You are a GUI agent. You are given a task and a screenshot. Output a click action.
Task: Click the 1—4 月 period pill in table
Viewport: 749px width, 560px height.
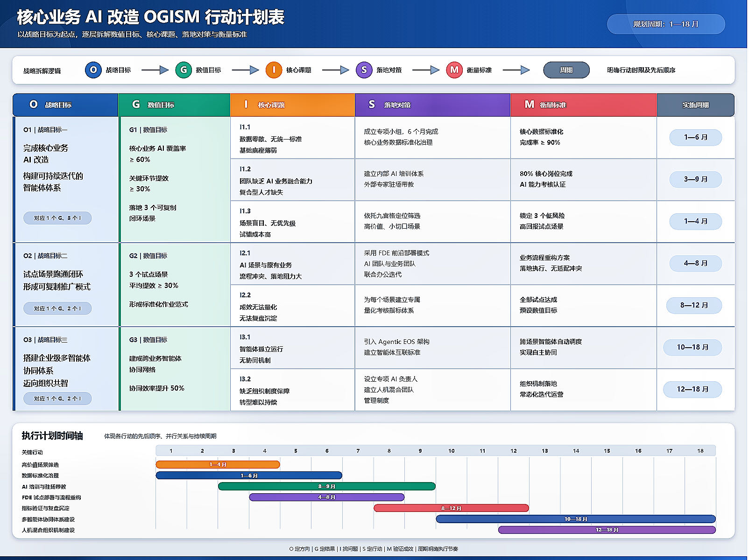pos(696,221)
